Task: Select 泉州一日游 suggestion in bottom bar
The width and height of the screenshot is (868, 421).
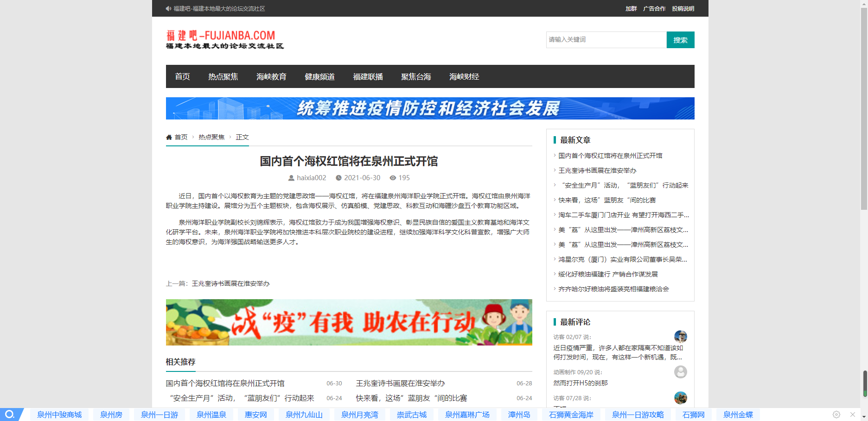Action: pos(160,415)
